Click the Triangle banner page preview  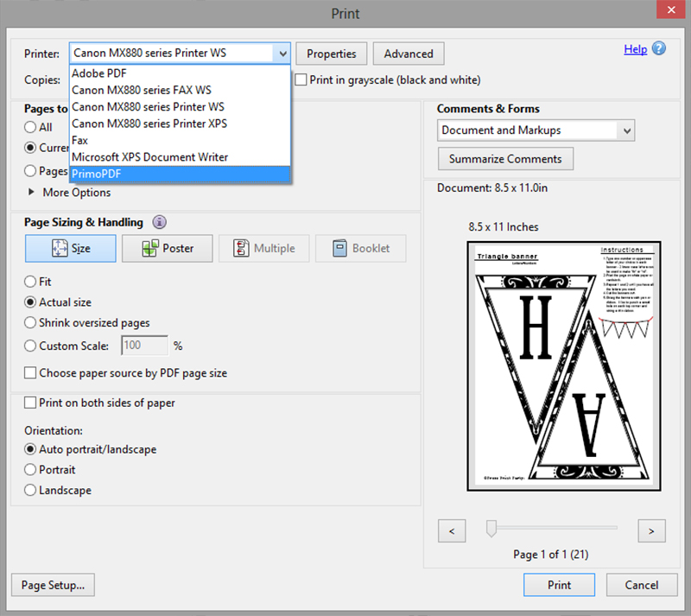tap(564, 365)
